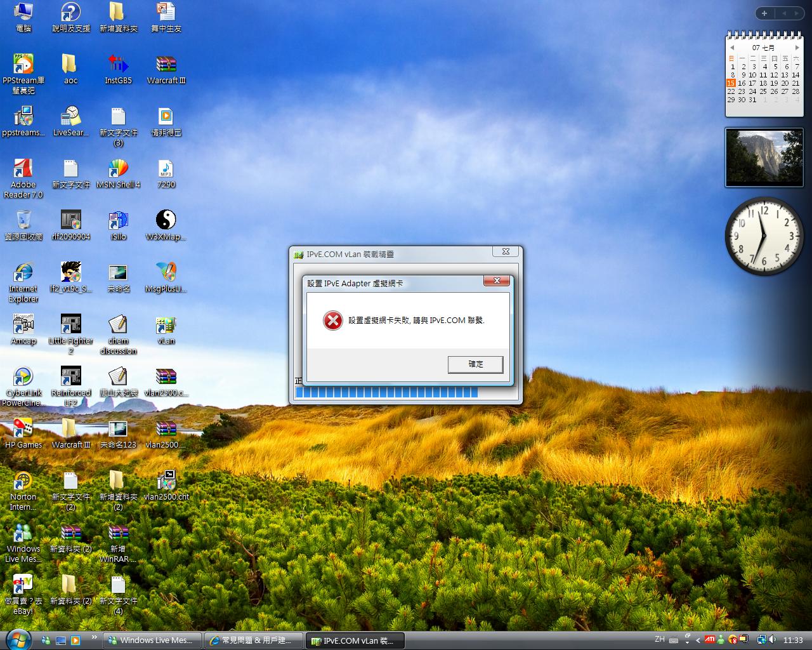Click the slideshow picture gadget thumbnail
The height and width of the screenshot is (650, 812).
coord(764,157)
